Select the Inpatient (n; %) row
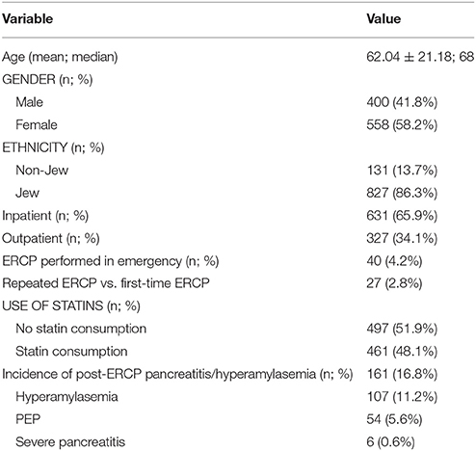476x451 pixels. click(x=238, y=216)
